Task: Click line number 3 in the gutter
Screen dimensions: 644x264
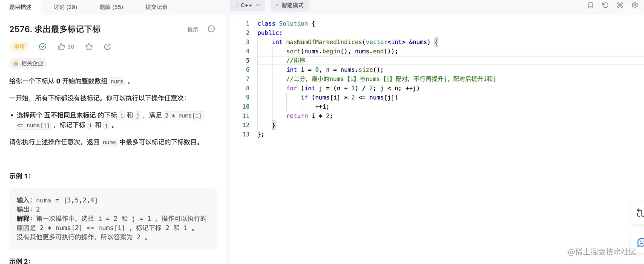Action: 248,42
